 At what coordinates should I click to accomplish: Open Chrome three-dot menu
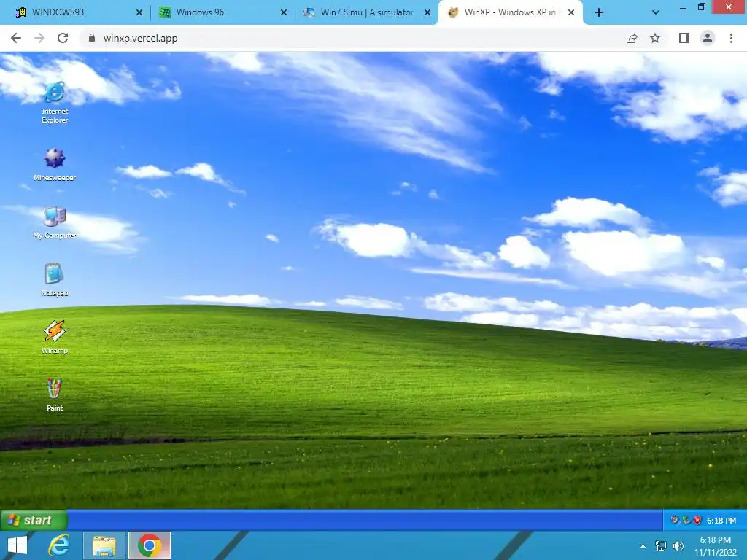tap(731, 38)
